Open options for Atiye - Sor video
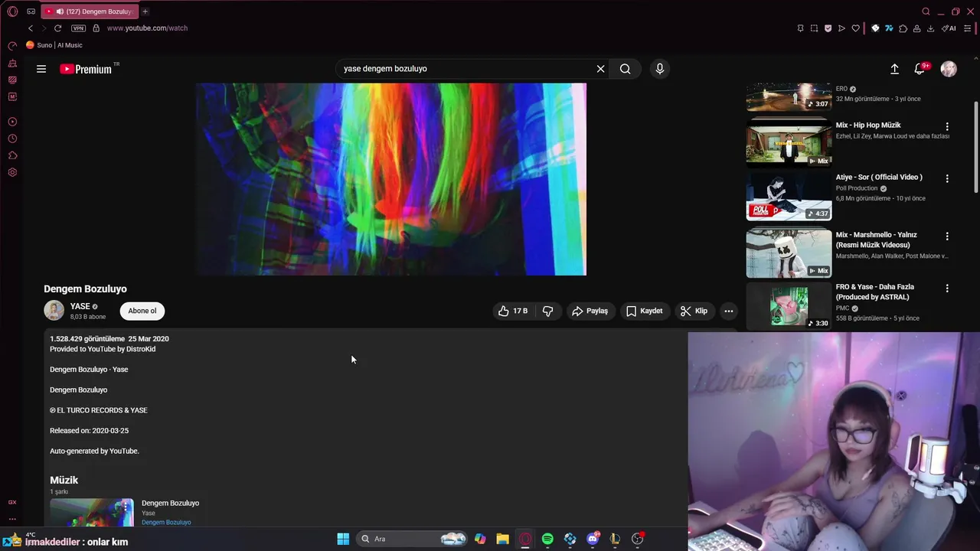 click(947, 178)
